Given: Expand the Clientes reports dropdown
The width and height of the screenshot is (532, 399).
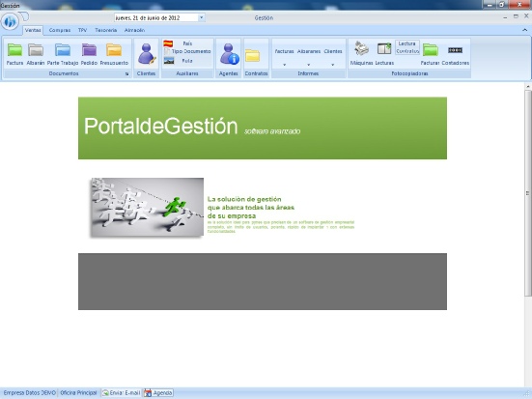Looking at the screenshot, I should (x=333, y=64).
